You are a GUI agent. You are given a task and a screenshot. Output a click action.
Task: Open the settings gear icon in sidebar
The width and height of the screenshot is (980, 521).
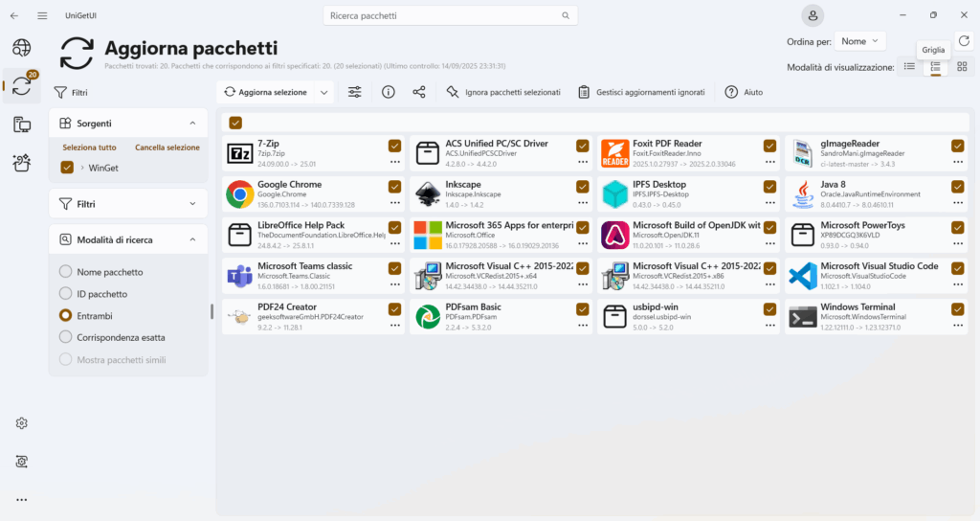[22, 423]
